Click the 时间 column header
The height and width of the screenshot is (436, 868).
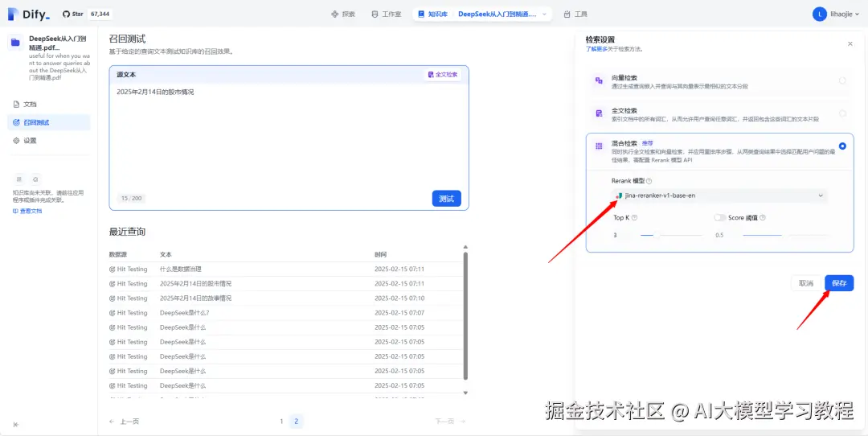(380, 255)
